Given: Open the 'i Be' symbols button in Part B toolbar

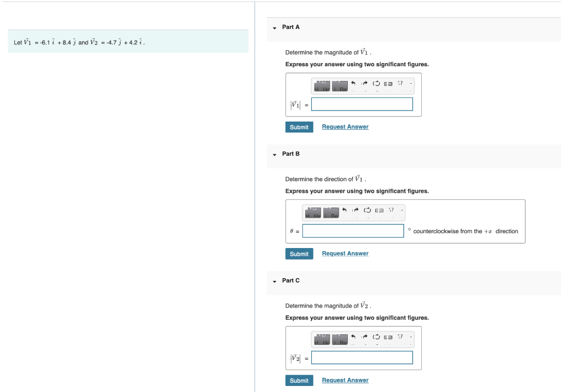Looking at the screenshot, I should click(331, 212).
